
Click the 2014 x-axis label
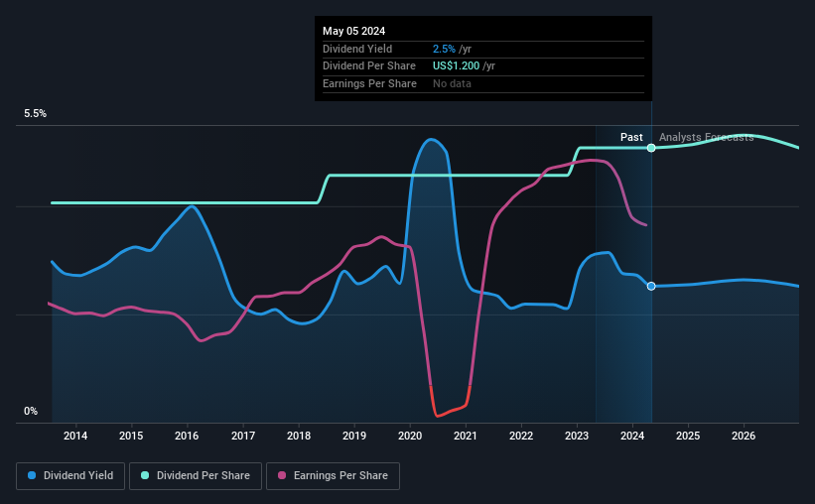coord(75,436)
